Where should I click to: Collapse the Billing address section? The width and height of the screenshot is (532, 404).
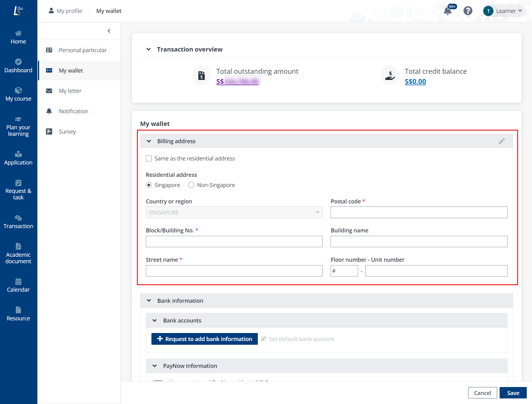tap(149, 141)
